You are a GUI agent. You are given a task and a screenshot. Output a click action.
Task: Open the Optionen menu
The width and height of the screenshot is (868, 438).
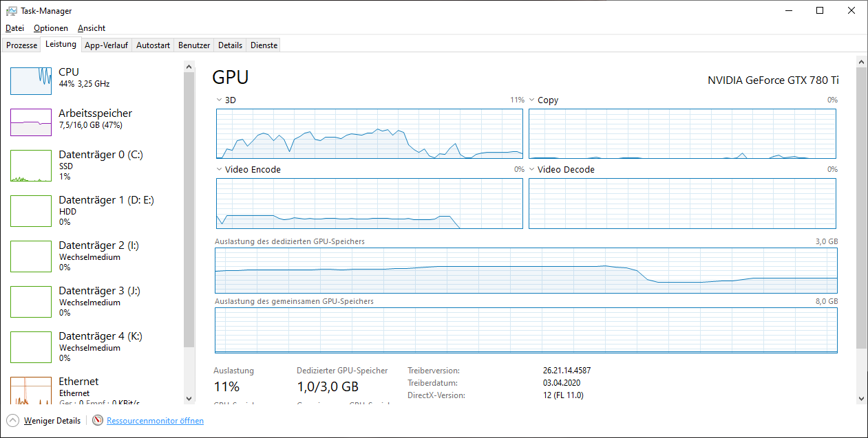coord(51,28)
